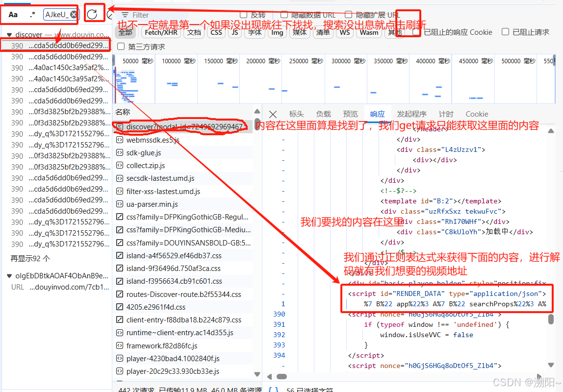Click script icon beside runtime~client-entry.ac14d355.js
This screenshot has width=563, height=392.
120,333
